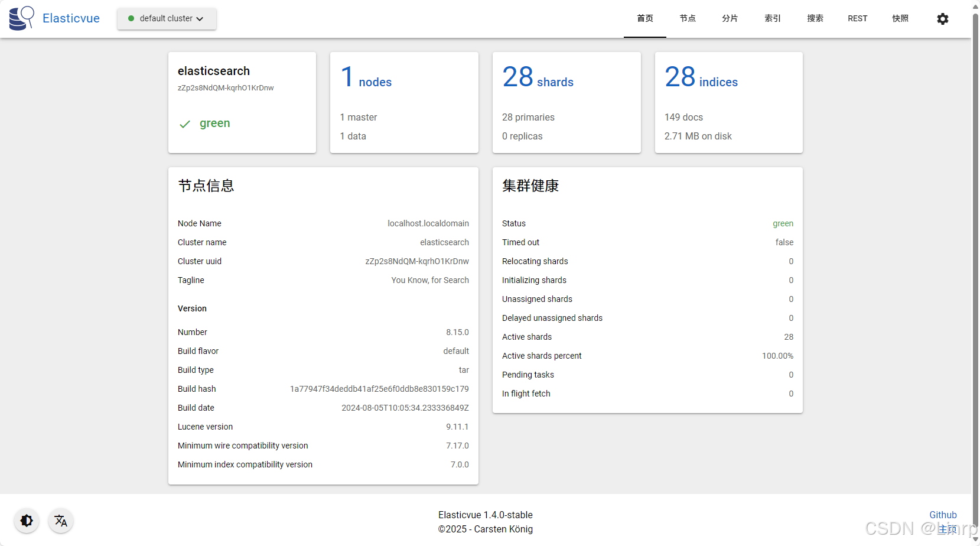Open the 节点 nodes tab
The image size is (980, 546).
point(688,19)
